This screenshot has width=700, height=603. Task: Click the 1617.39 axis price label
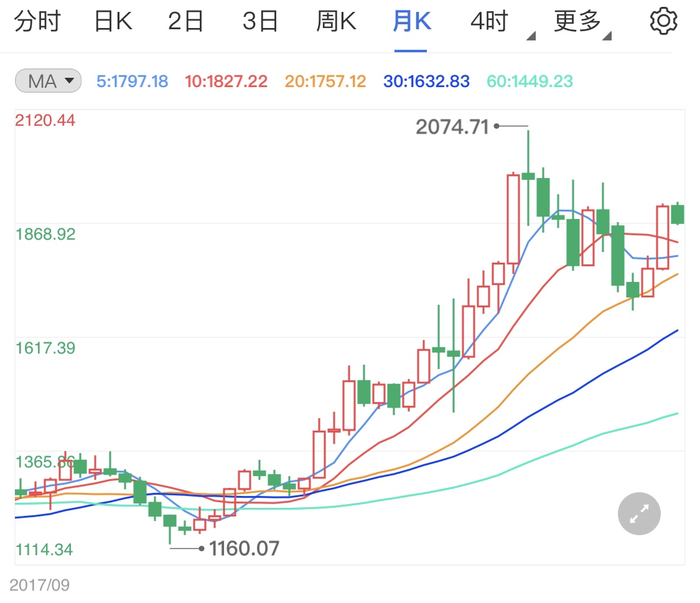click(x=45, y=348)
